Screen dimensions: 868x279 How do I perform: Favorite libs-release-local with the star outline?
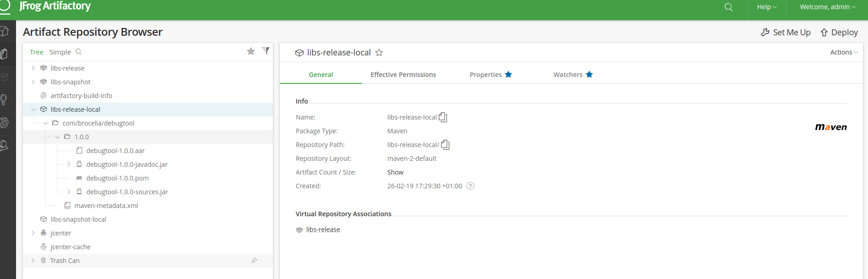379,53
